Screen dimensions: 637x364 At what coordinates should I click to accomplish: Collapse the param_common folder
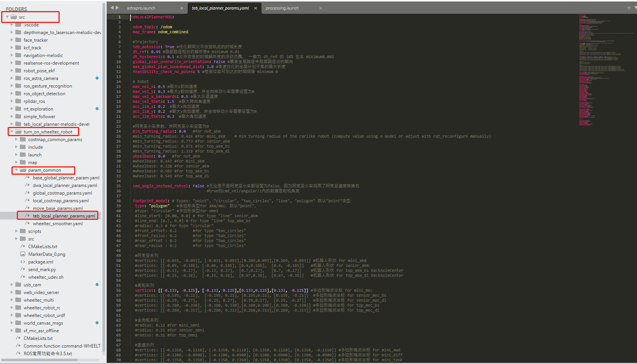coord(16,170)
